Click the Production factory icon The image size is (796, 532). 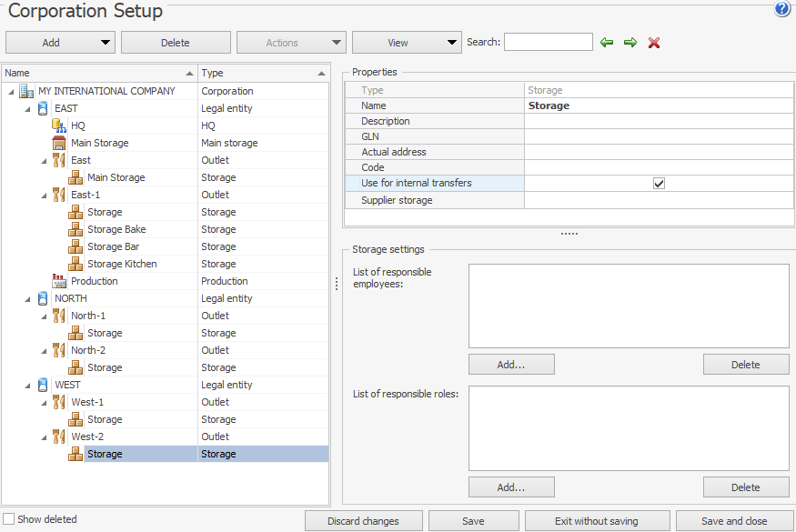click(x=60, y=281)
